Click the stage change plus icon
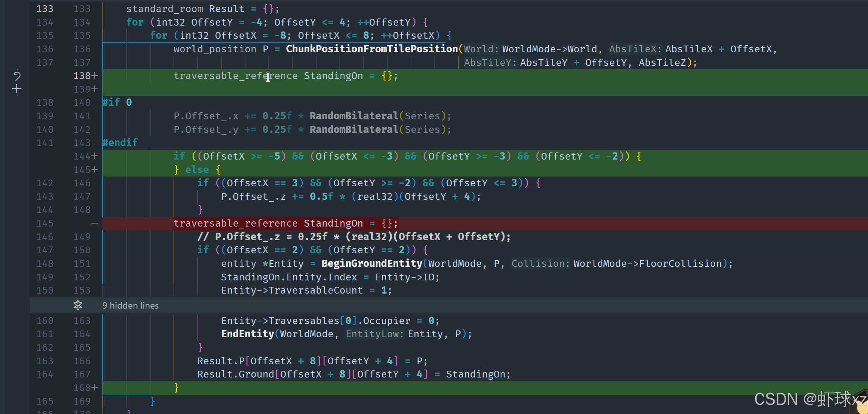868x414 pixels. [x=17, y=89]
